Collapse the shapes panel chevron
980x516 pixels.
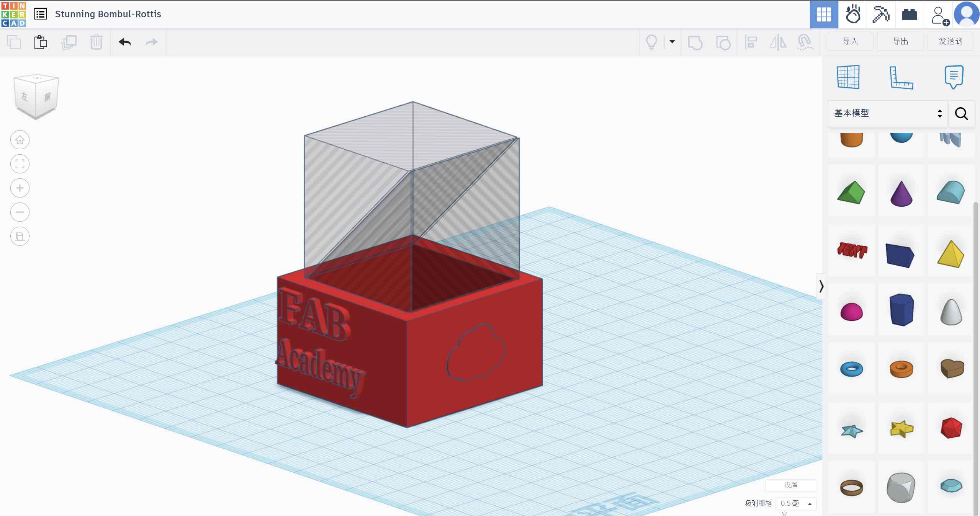[820, 286]
